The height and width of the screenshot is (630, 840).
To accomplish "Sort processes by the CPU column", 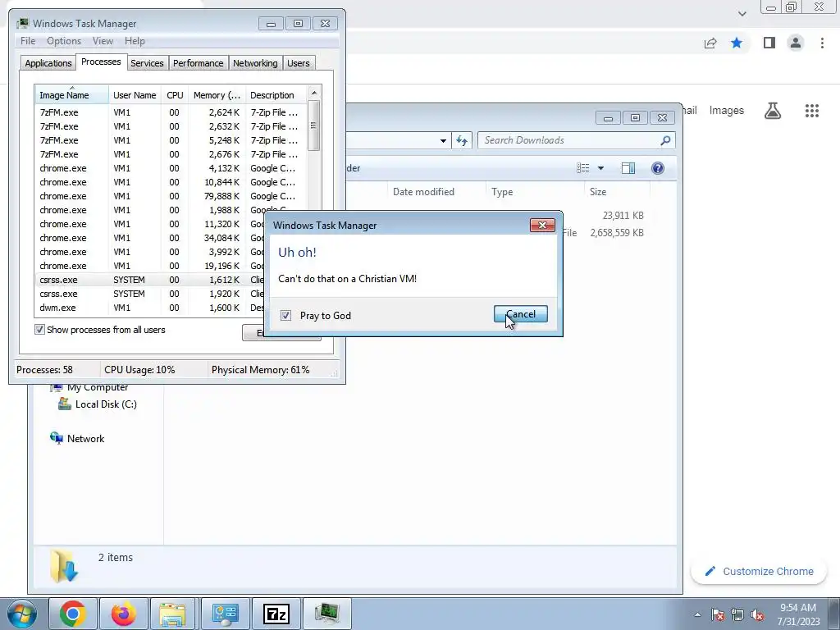I will click(175, 95).
